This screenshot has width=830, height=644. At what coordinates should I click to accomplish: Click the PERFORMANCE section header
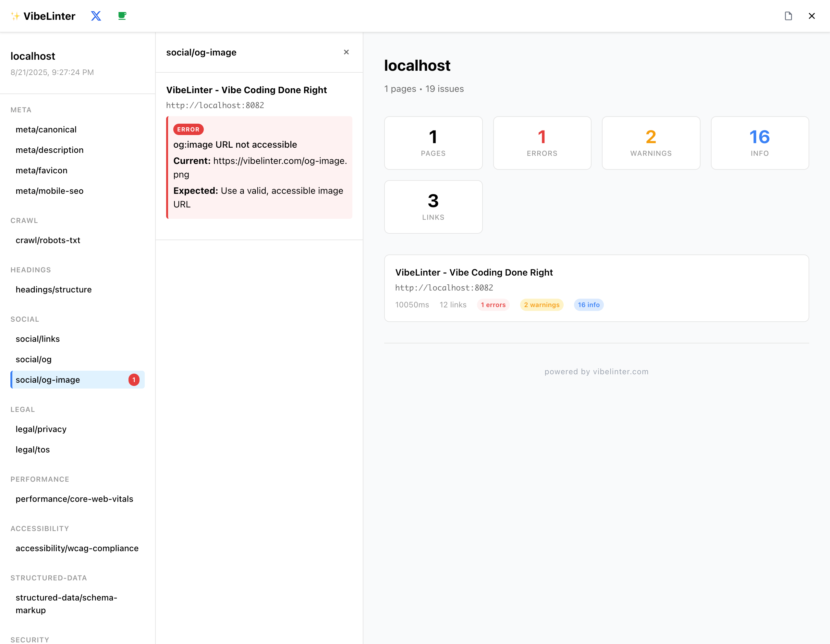coord(40,479)
